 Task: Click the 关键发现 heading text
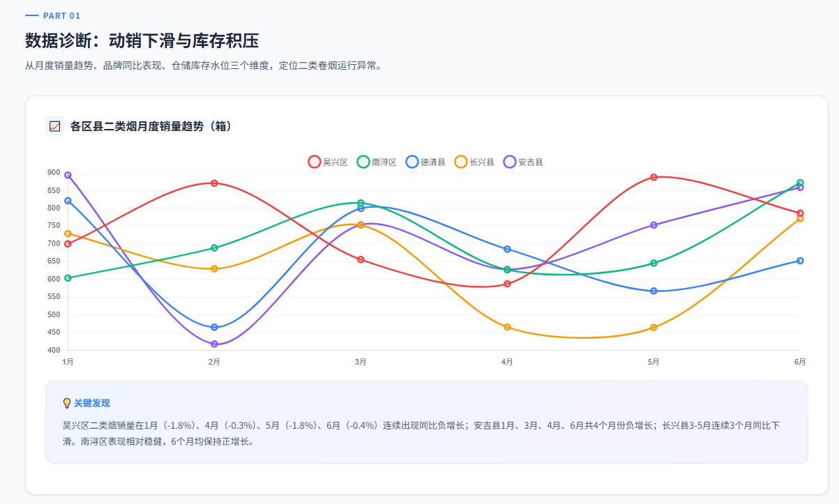tap(92, 403)
